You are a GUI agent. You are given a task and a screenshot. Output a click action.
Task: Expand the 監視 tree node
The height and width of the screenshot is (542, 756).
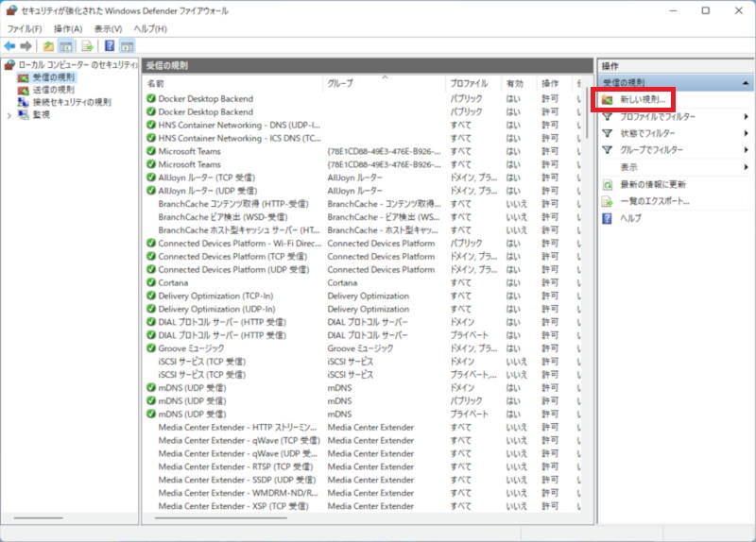click(9, 115)
